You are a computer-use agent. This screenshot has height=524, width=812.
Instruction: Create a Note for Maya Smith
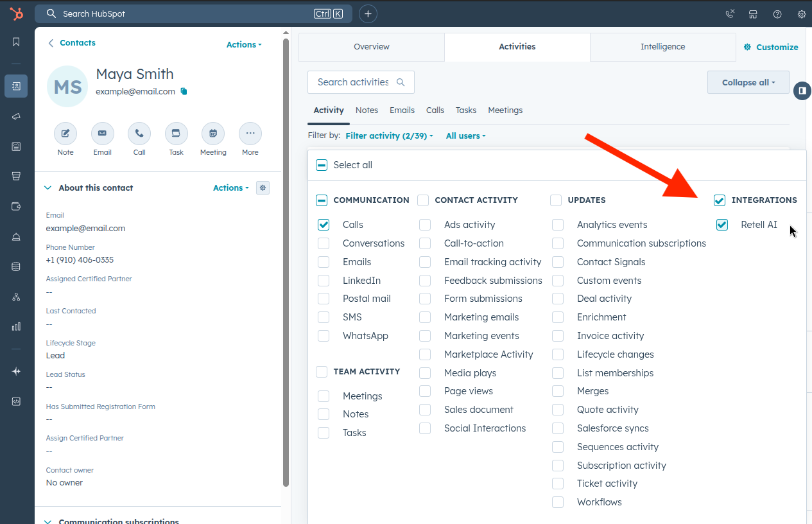pos(65,134)
